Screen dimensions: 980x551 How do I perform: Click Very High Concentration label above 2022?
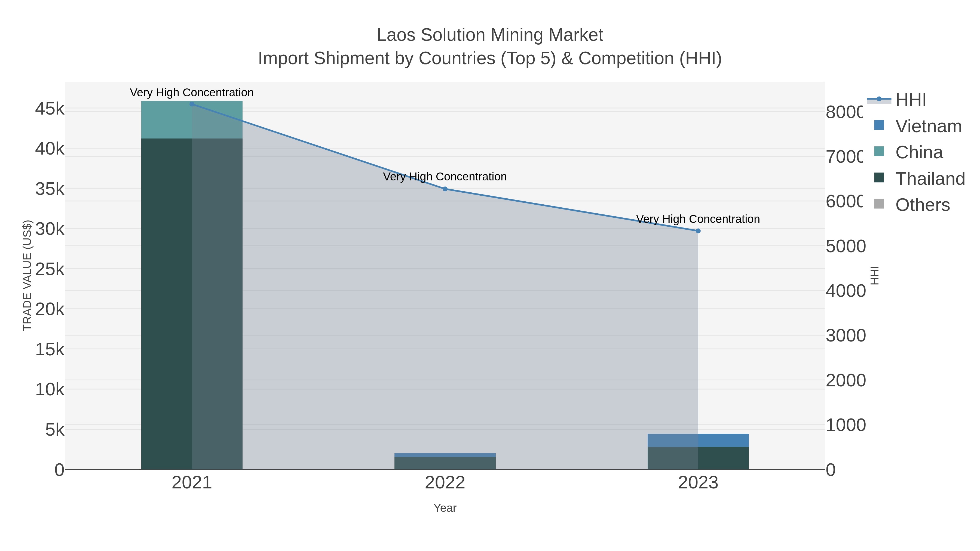click(x=445, y=176)
